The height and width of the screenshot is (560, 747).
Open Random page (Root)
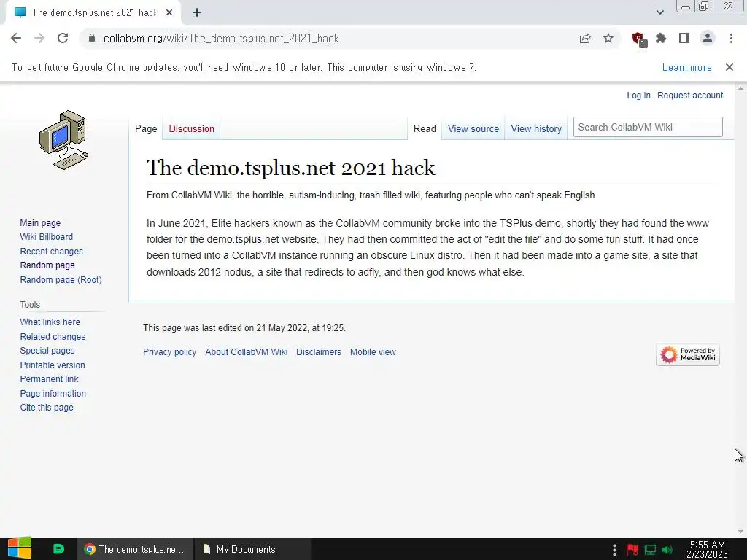pyautogui.click(x=61, y=280)
